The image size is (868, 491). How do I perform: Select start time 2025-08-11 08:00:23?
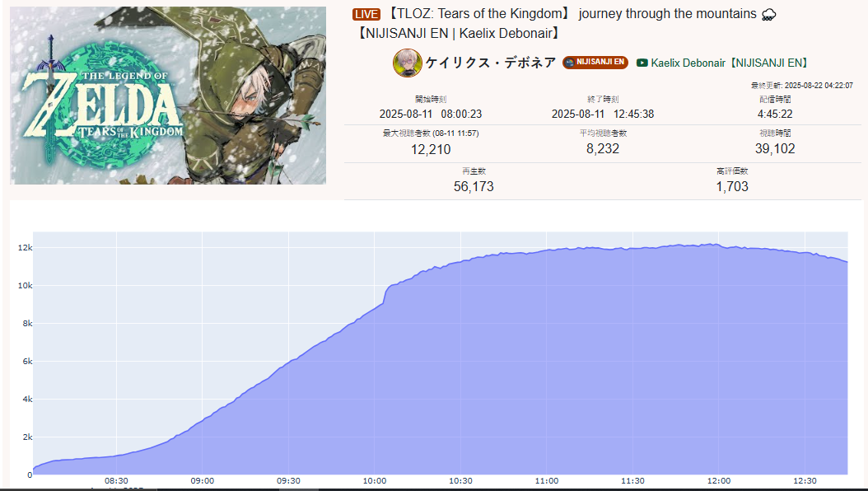(431, 114)
